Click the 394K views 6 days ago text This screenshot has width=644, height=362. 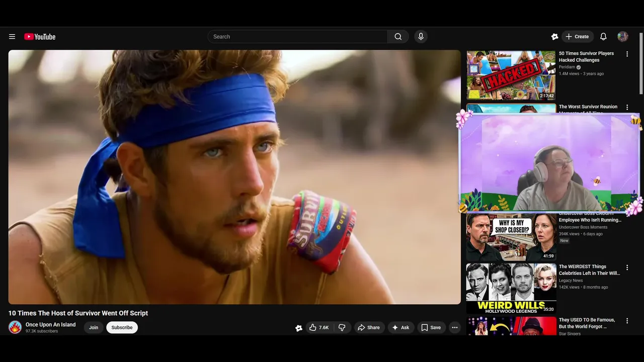tap(581, 234)
